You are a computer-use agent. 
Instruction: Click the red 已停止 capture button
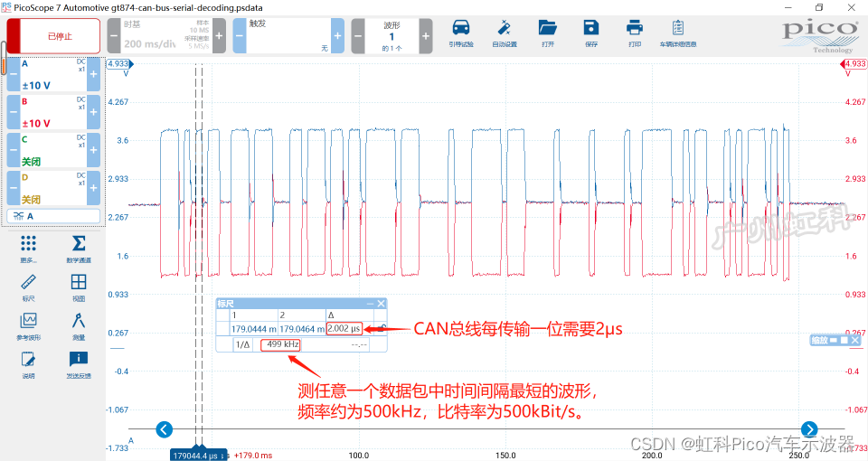53,36
